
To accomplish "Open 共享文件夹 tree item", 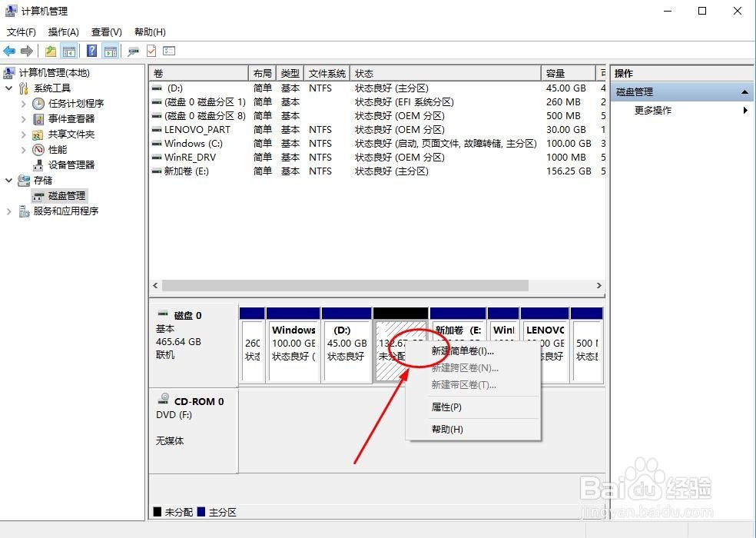I will pyautogui.click(x=71, y=134).
